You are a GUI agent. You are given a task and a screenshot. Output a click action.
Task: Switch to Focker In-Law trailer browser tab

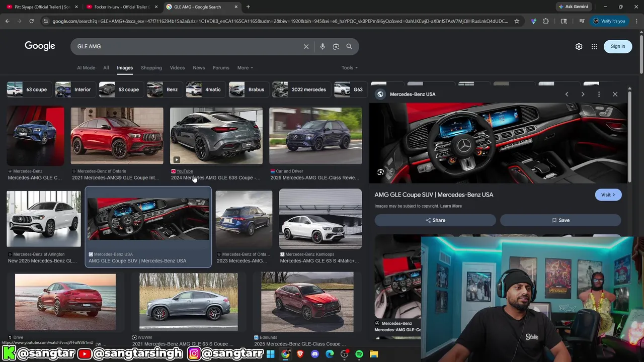[121, 7]
